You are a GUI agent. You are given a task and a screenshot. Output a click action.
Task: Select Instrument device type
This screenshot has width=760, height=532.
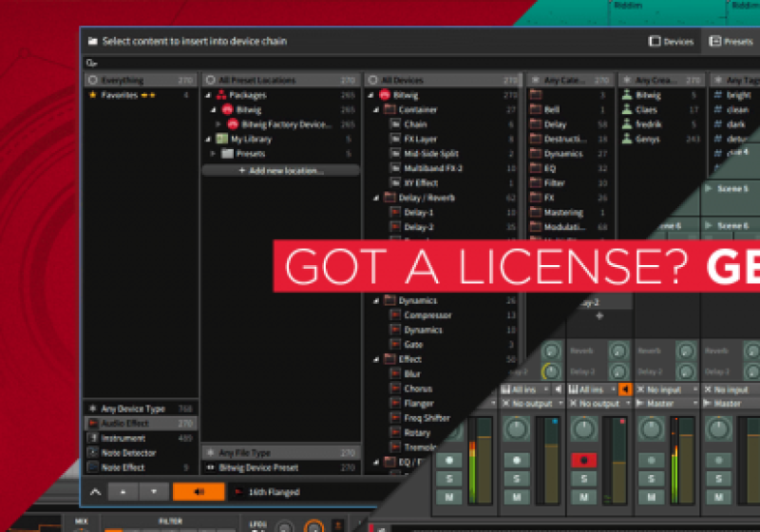click(141, 439)
